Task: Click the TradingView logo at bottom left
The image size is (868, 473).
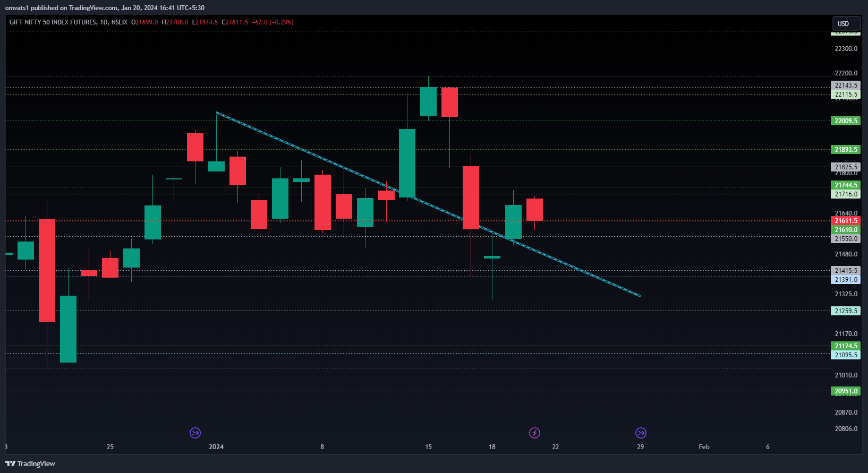Action: click(x=30, y=463)
